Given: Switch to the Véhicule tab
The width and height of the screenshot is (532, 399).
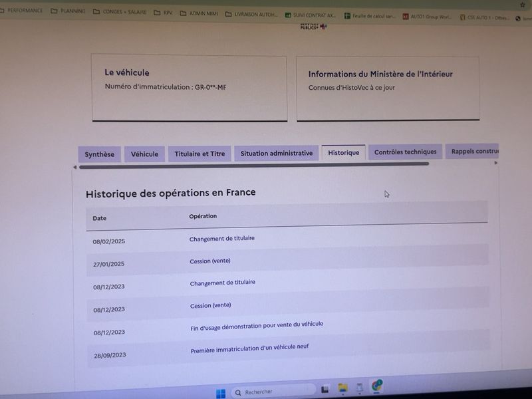Looking at the screenshot, I should [x=144, y=154].
